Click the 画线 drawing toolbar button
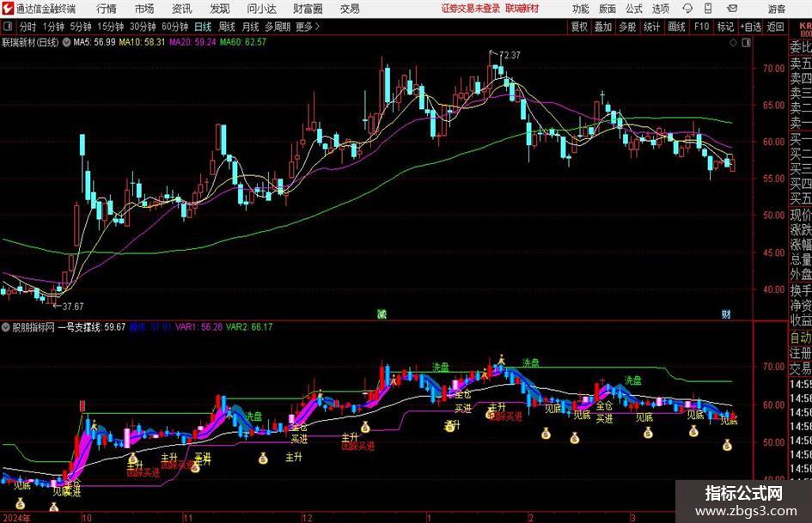 (676, 27)
